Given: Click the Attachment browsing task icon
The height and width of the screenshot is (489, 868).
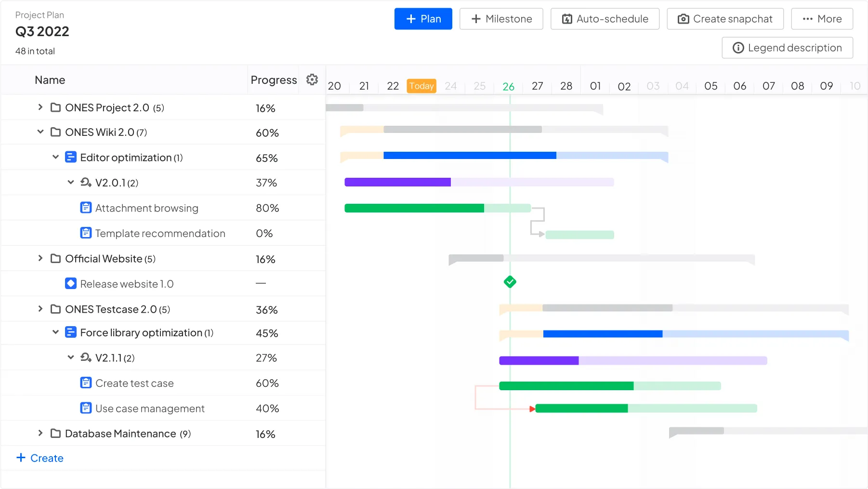Looking at the screenshot, I should click(x=86, y=208).
